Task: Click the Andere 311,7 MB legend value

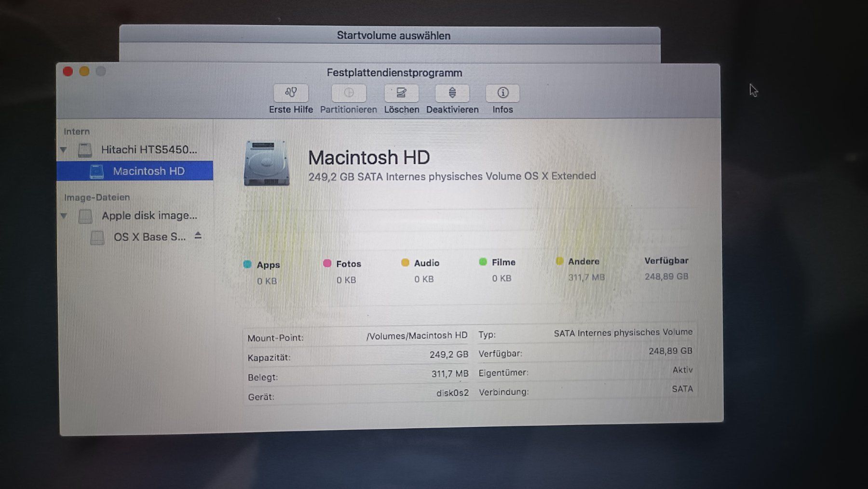Action: [586, 278]
